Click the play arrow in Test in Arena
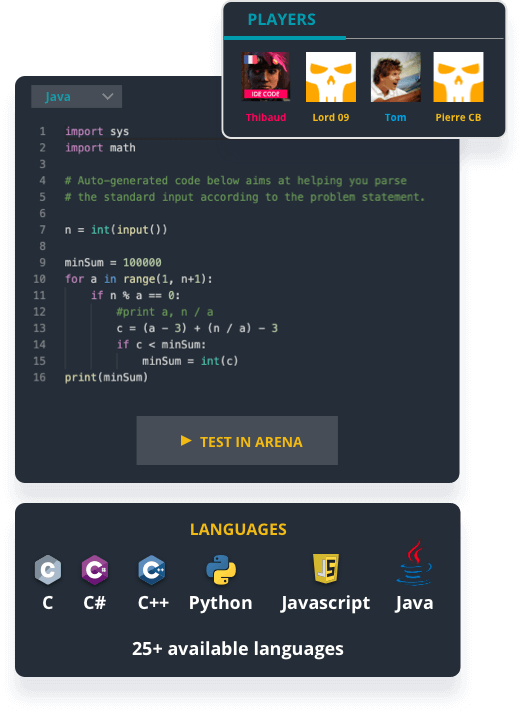Image resolution: width=524 pixels, height=712 pixels. [186, 440]
